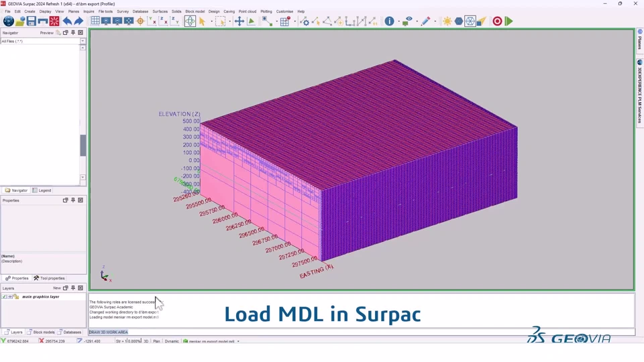Toggle main graphics layer checkbox
Viewport: 644px width, 362px height.
pos(4,297)
